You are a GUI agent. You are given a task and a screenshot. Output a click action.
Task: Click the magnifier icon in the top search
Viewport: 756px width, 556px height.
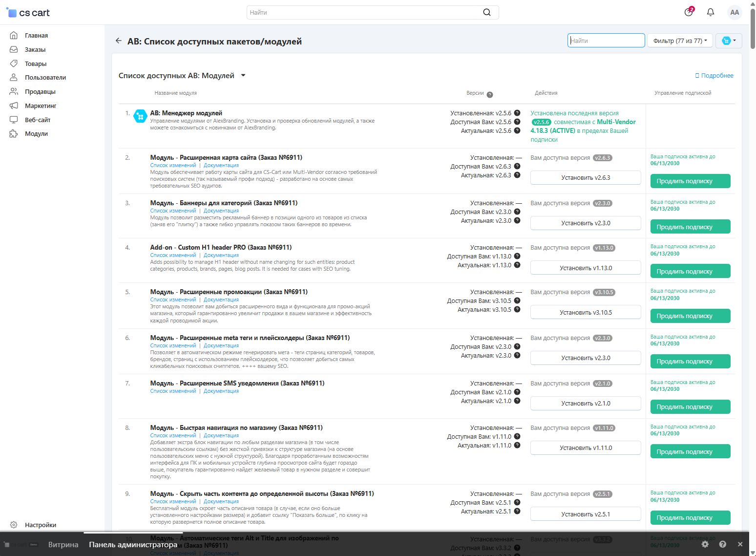pos(487,12)
